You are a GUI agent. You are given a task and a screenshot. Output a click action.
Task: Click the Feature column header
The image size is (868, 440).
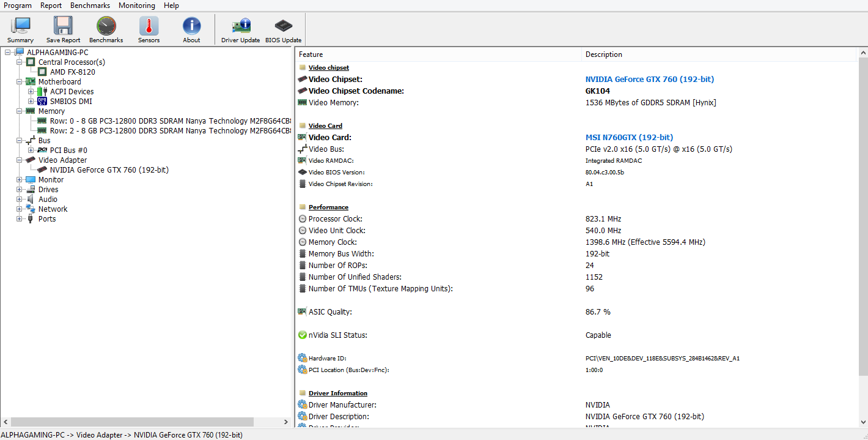pyautogui.click(x=438, y=54)
